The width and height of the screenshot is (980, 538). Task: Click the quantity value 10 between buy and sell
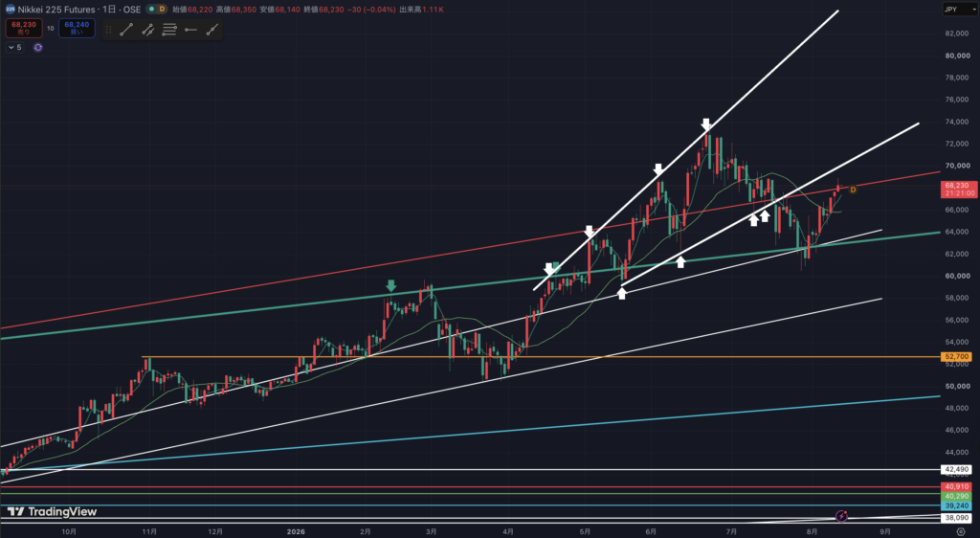coord(51,28)
